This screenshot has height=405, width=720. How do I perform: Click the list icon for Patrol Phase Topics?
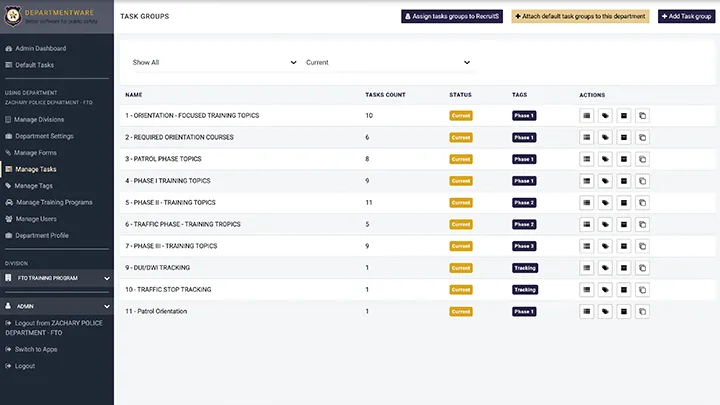pyautogui.click(x=587, y=159)
